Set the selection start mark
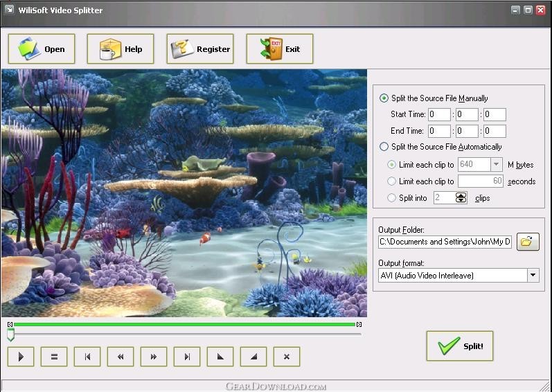This screenshot has width=552, height=392. pos(220,357)
